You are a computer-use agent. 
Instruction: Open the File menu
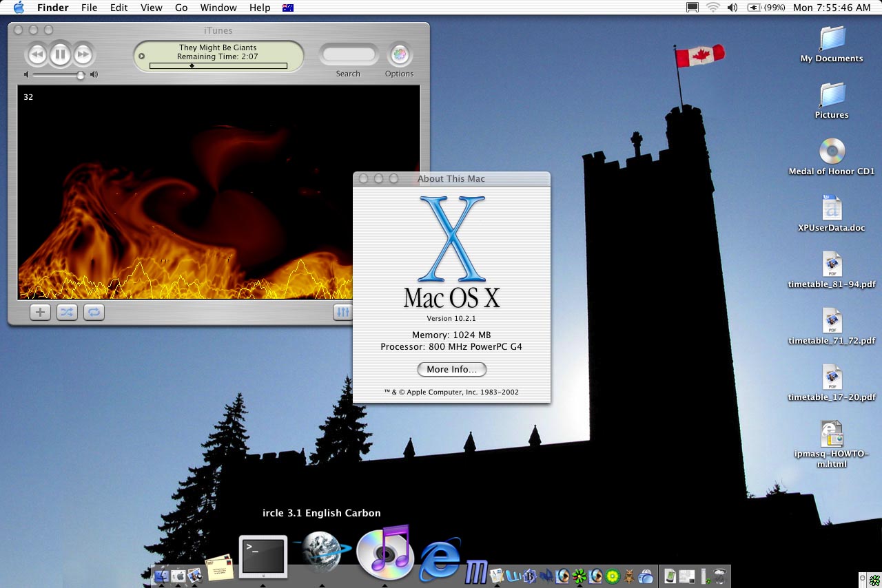[x=89, y=8]
